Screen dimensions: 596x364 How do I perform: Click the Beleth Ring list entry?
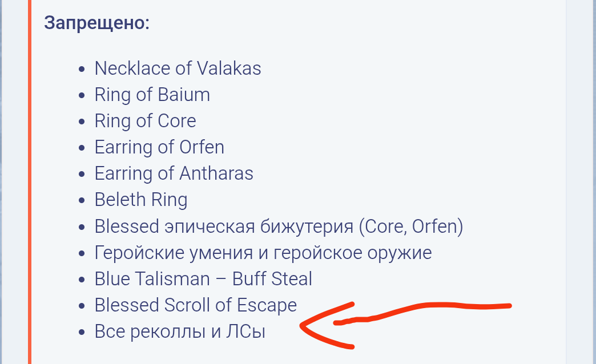click(x=140, y=200)
